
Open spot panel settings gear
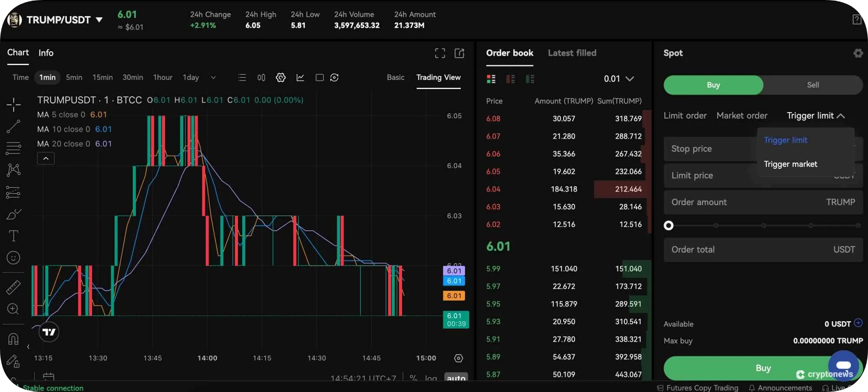tap(858, 53)
